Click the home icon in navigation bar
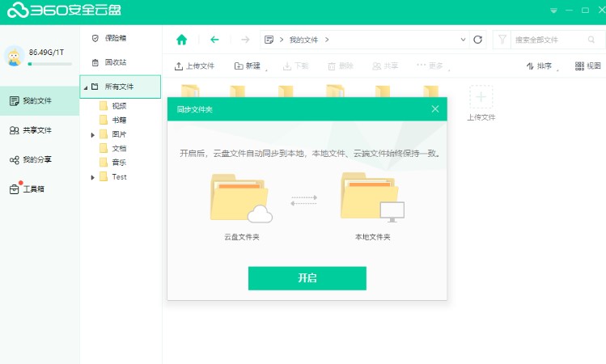 point(181,40)
